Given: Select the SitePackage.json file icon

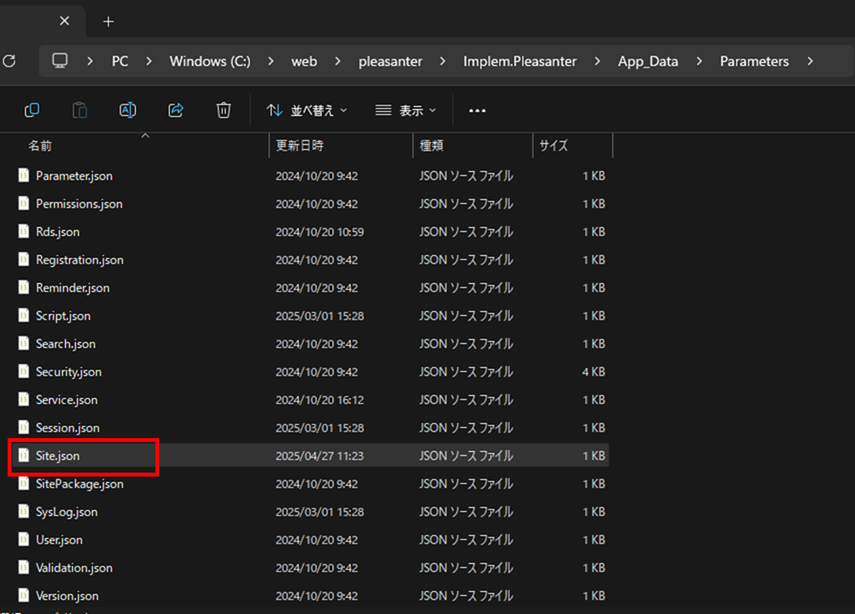Looking at the screenshot, I should (23, 483).
